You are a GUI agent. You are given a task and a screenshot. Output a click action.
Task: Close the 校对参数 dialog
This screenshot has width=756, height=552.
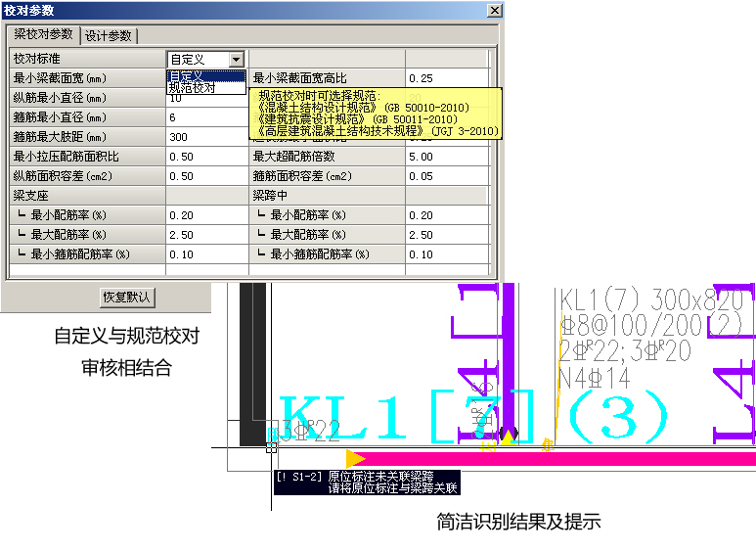494,10
